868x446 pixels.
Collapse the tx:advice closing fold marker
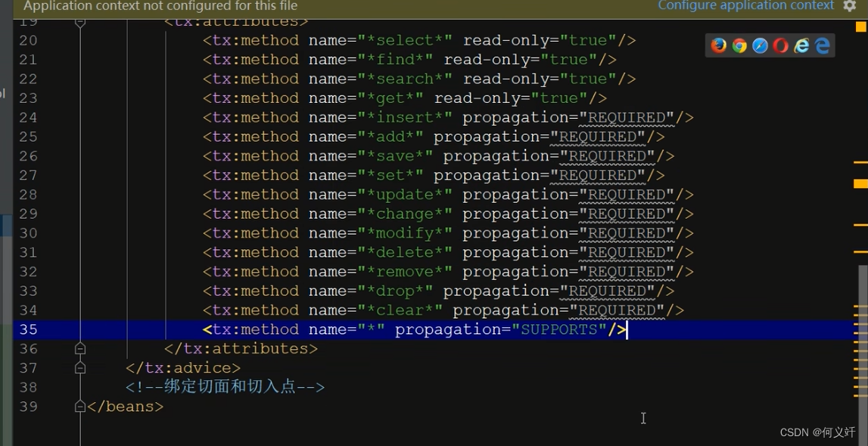(80, 368)
